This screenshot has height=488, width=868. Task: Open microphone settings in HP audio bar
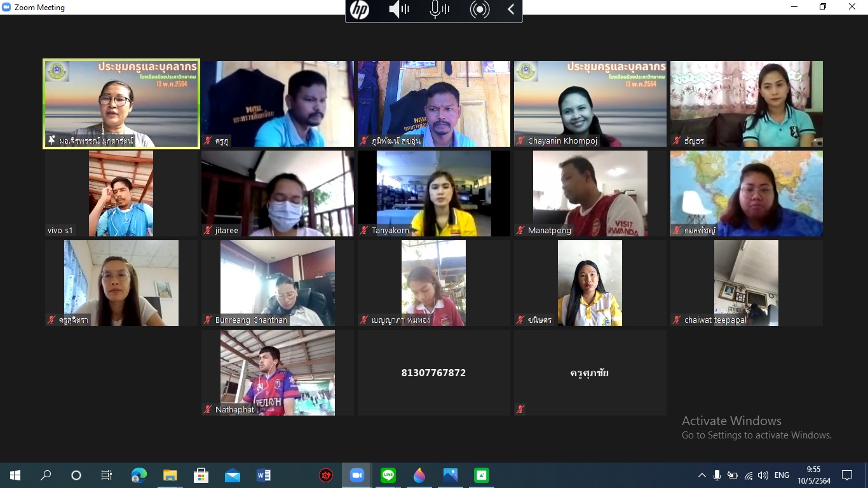click(439, 10)
